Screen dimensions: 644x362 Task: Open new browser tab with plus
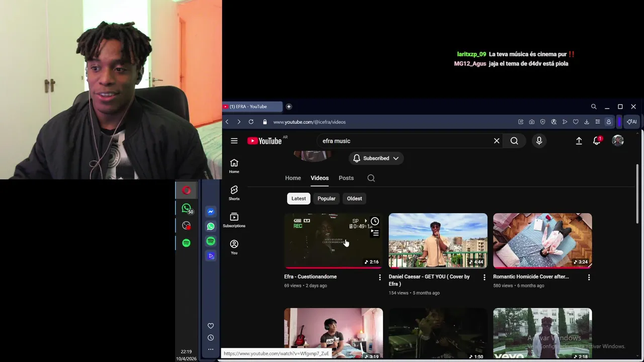[x=289, y=107]
